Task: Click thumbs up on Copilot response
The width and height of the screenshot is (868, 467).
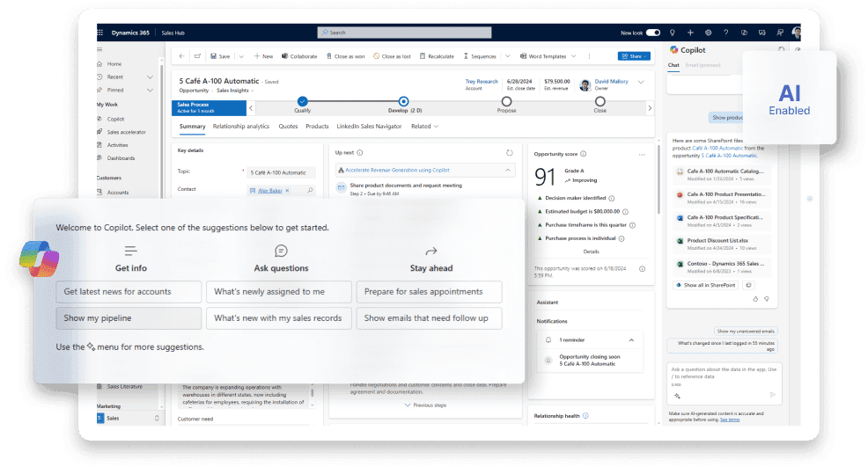Action: click(755, 299)
